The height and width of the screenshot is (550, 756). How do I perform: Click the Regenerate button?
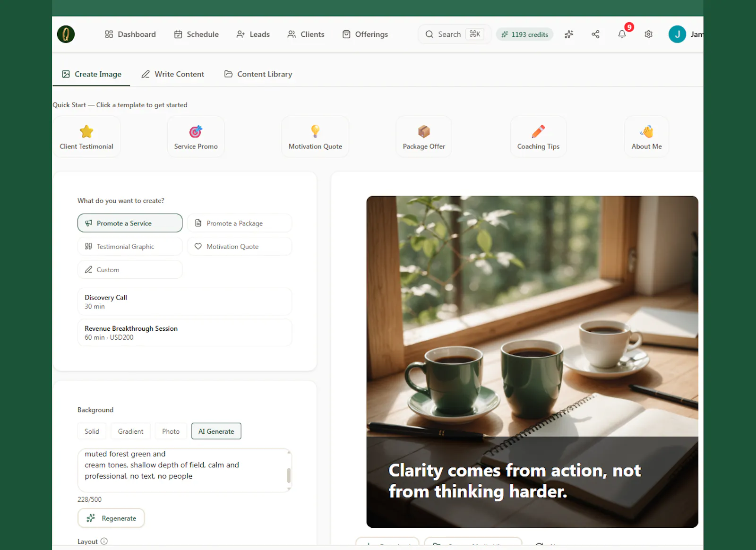[111, 518]
